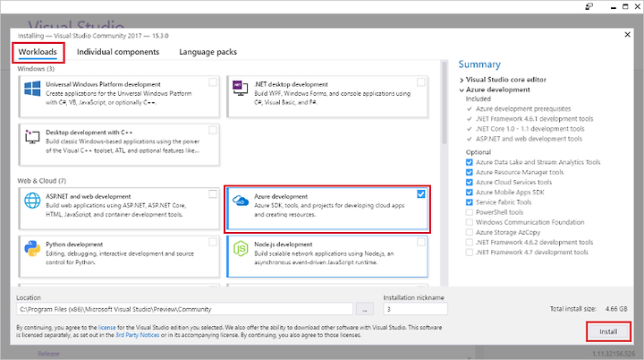Click the Web & Cloud (7) group label
Screen dimensions: 644x360
pos(41,181)
